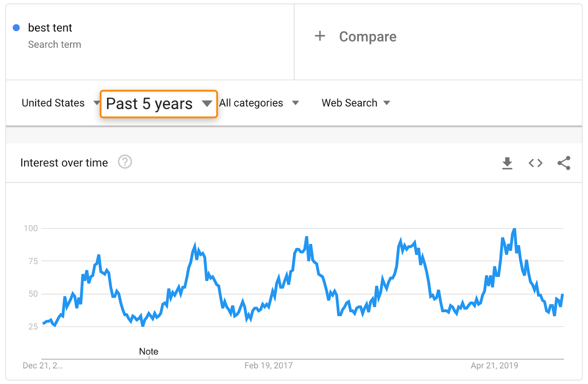This screenshot has width=588, height=384.
Task: Click the 2019 peak on the trend line
Action: (x=514, y=230)
